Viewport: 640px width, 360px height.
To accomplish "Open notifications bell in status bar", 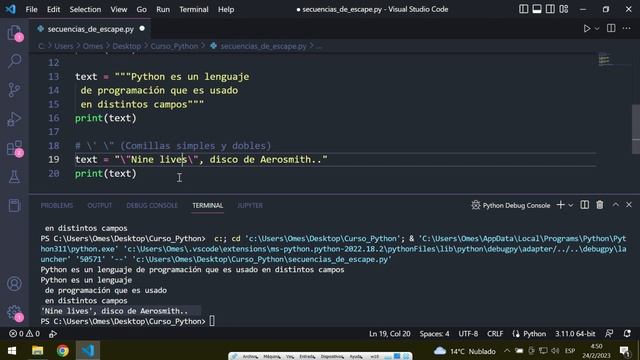I will (627, 334).
